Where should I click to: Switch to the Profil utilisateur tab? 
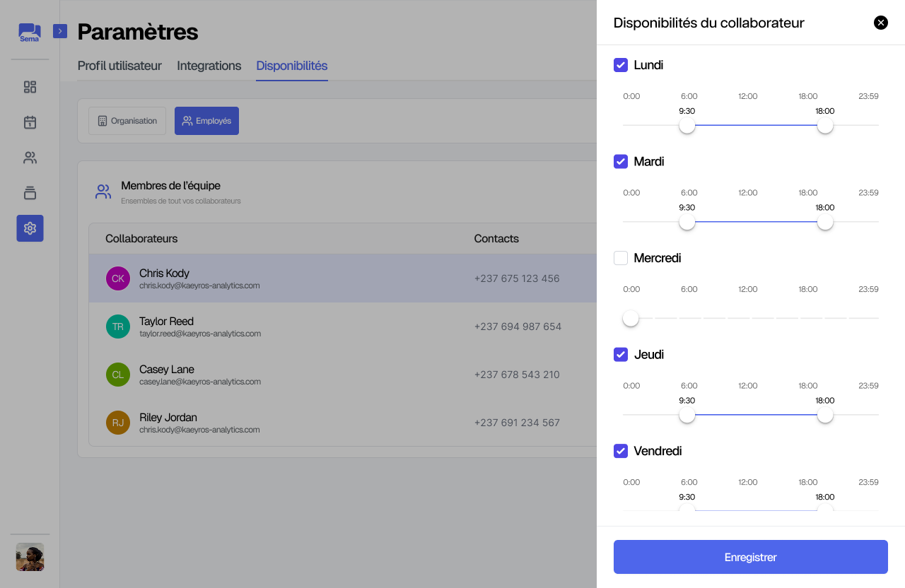coord(119,66)
